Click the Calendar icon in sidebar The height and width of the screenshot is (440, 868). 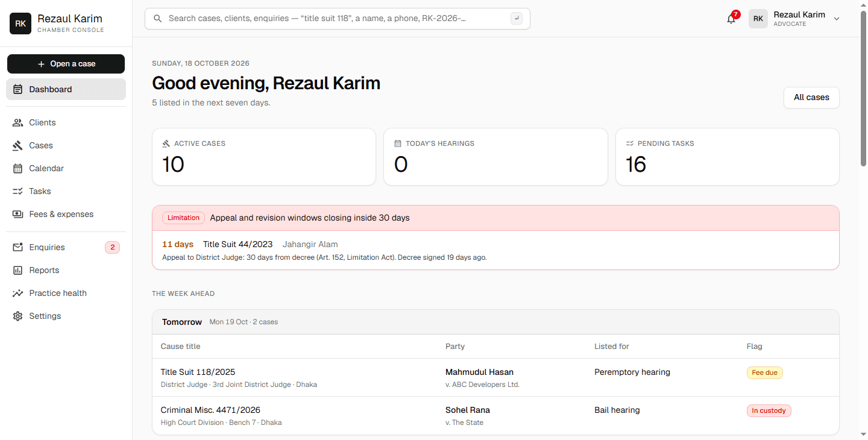[17, 168]
